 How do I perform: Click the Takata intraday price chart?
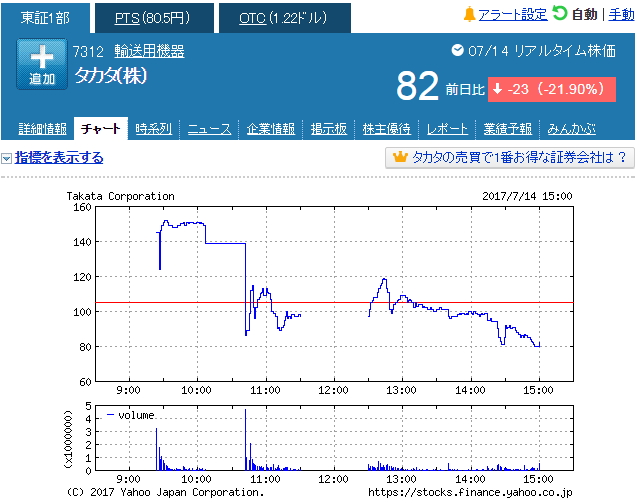pos(334,294)
